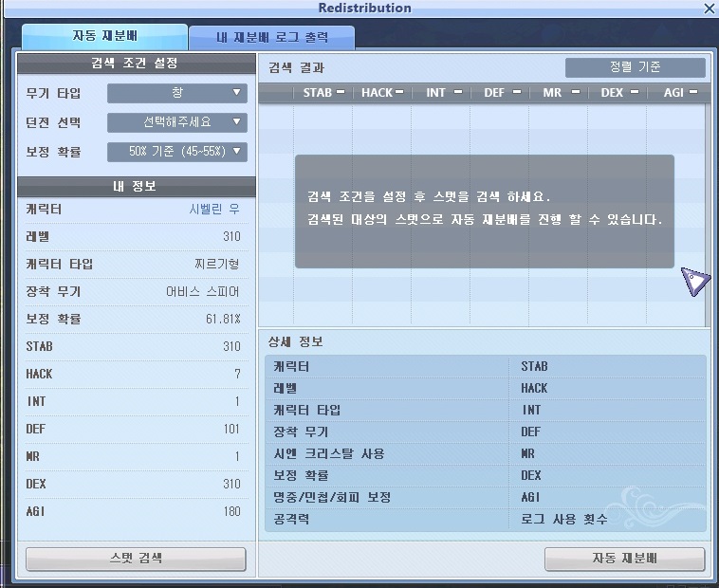Open the 무기 타입 dropdown showing 창
The width and height of the screenshot is (719, 588).
[177, 93]
